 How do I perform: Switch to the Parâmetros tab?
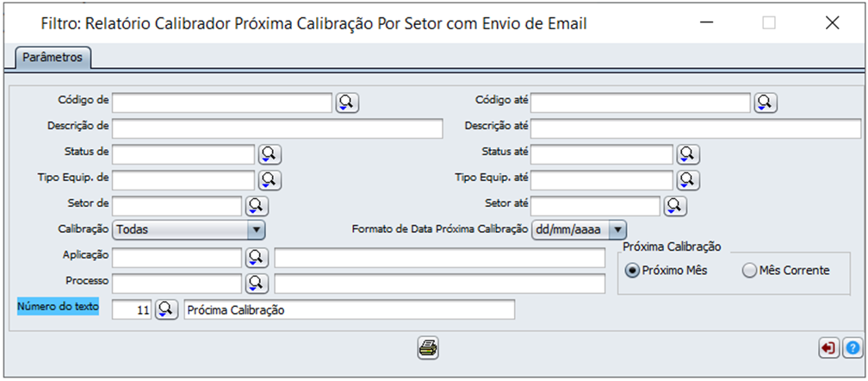pyautogui.click(x=53, y=58)
